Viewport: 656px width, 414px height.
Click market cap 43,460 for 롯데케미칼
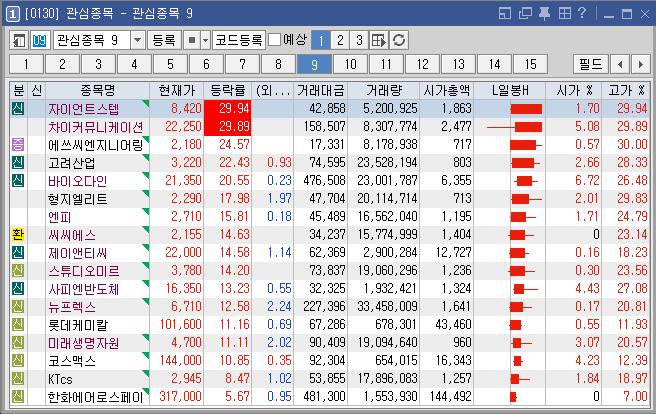pyautogui.click(x=453, y=325)
